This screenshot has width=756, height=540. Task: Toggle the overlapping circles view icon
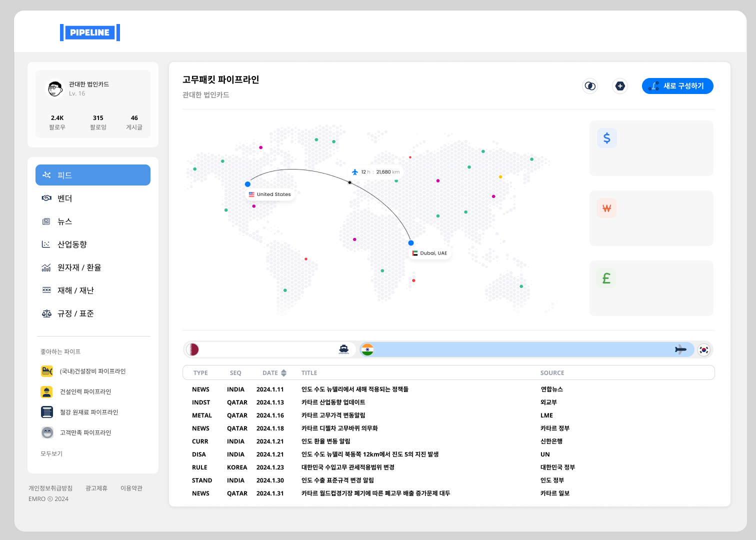point(590,86)
